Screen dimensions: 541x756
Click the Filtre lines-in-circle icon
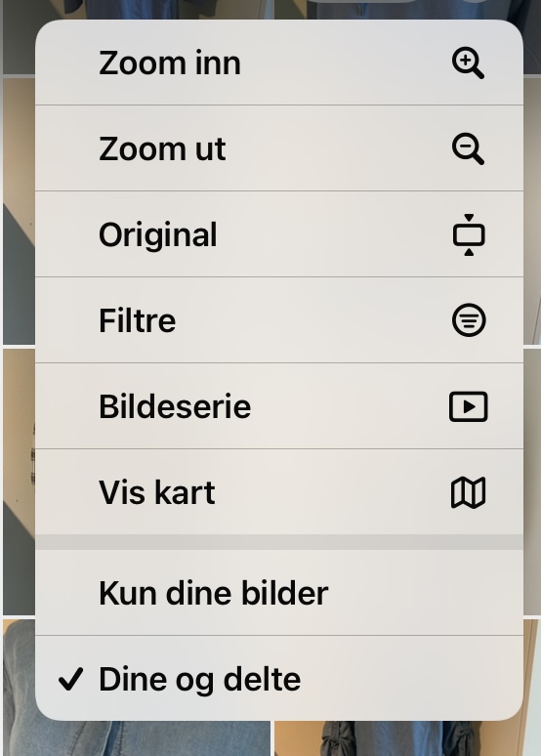pos(469,320)
